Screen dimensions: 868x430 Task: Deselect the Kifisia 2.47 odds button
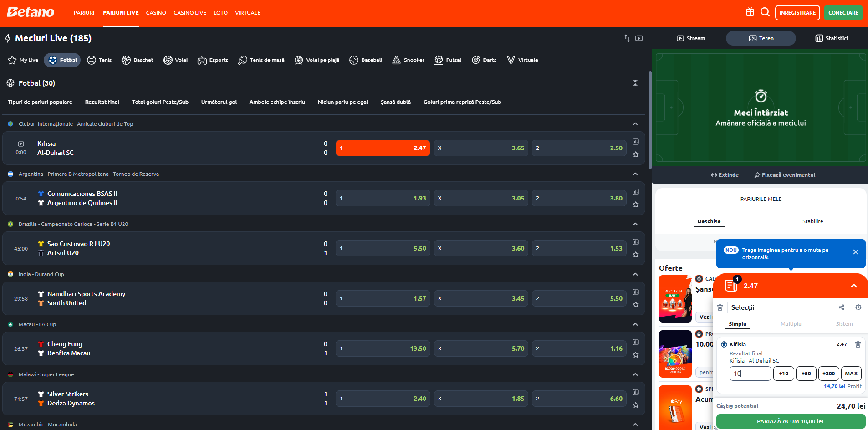(x=383, y=148)
